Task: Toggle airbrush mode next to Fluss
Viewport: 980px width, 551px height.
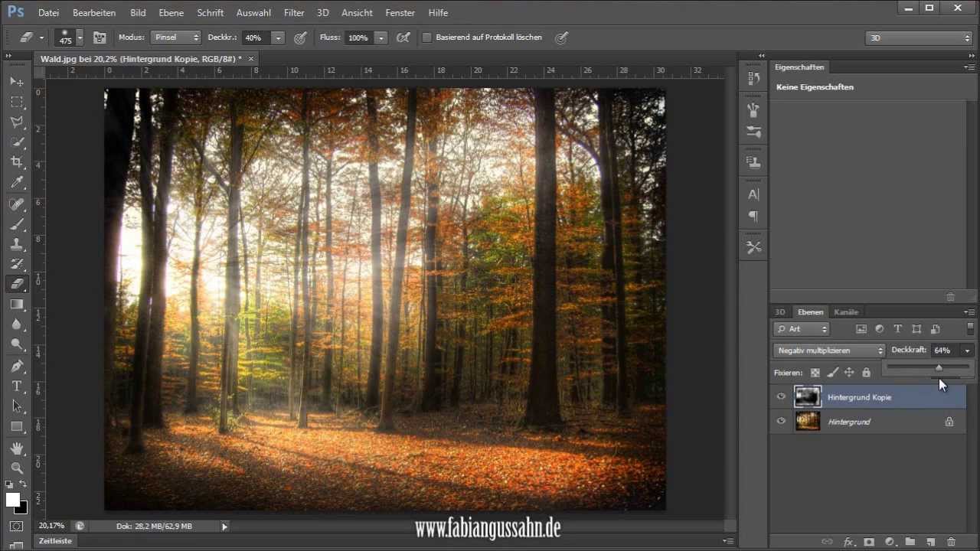Action: 403,37
